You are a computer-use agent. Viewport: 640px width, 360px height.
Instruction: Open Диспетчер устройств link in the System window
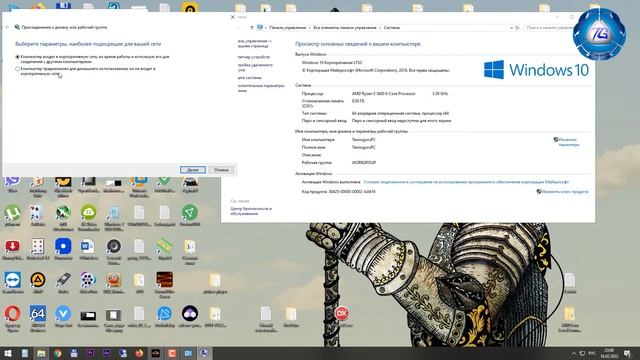pos(253,57)
